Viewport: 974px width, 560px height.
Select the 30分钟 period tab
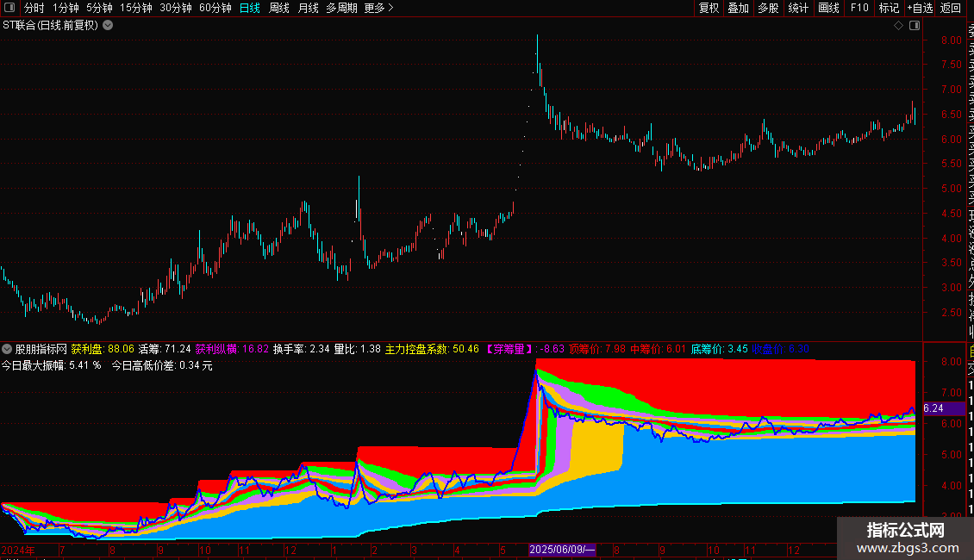tap(176, 8)
